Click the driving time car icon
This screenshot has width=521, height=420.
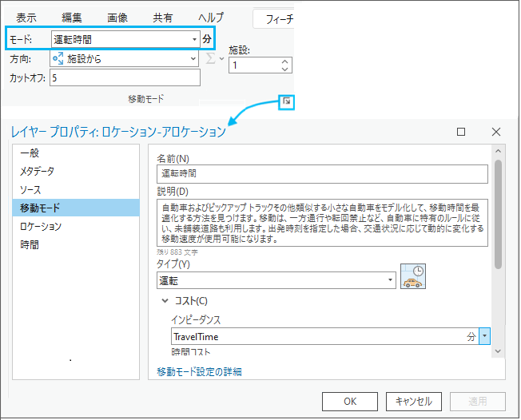413,276
